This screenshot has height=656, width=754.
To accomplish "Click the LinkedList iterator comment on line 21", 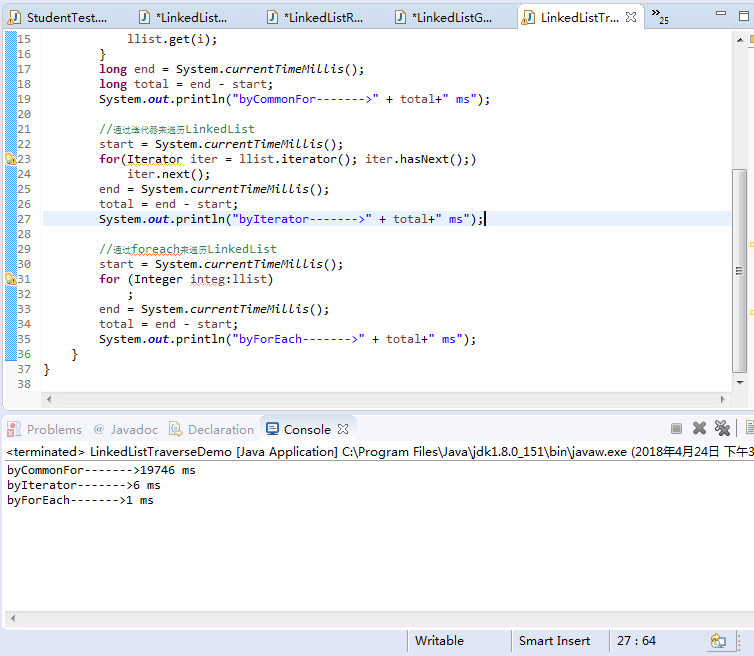I will click(177, 129).
